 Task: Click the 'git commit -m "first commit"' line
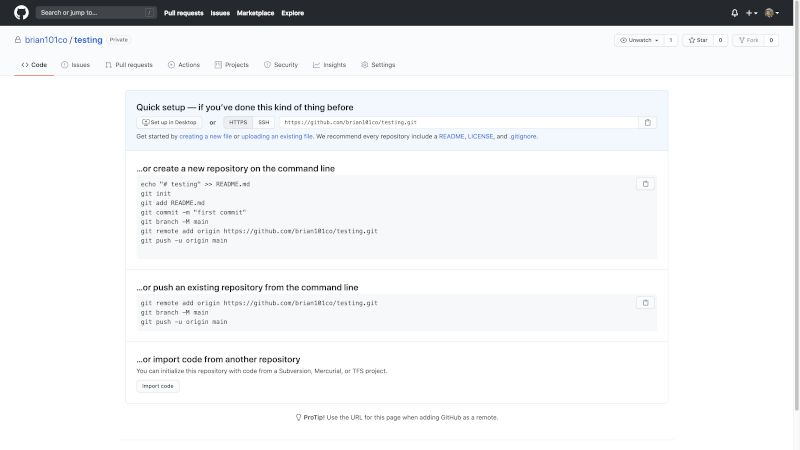coord(193,212)
